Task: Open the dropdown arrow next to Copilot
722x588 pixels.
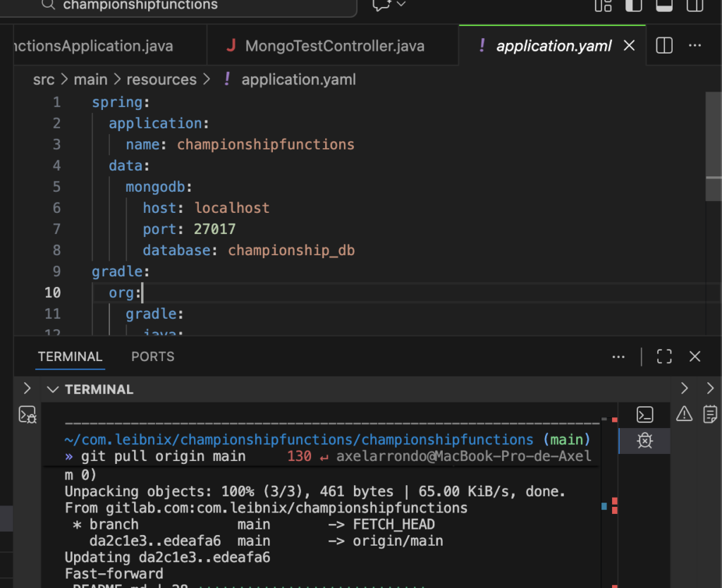Action: 401,5
